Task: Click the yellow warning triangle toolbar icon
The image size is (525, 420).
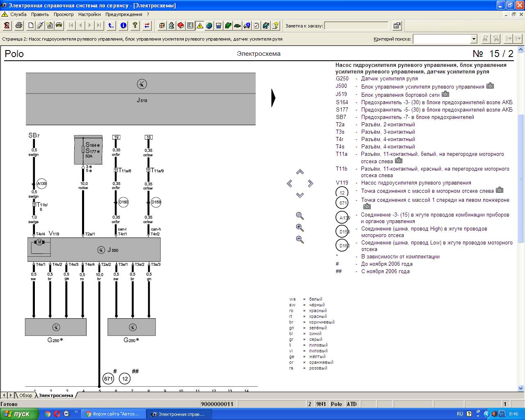Action: 200,26
